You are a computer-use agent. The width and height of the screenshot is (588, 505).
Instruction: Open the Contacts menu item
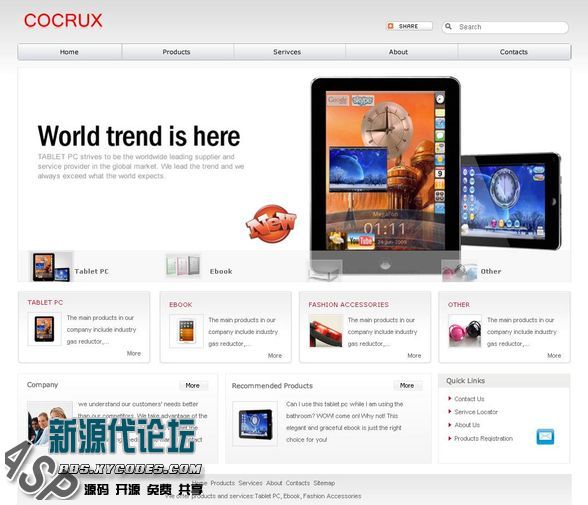point(514,52)
